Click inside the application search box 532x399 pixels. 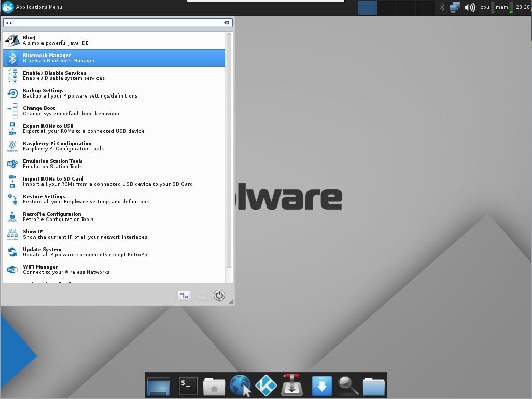[114, 23]
